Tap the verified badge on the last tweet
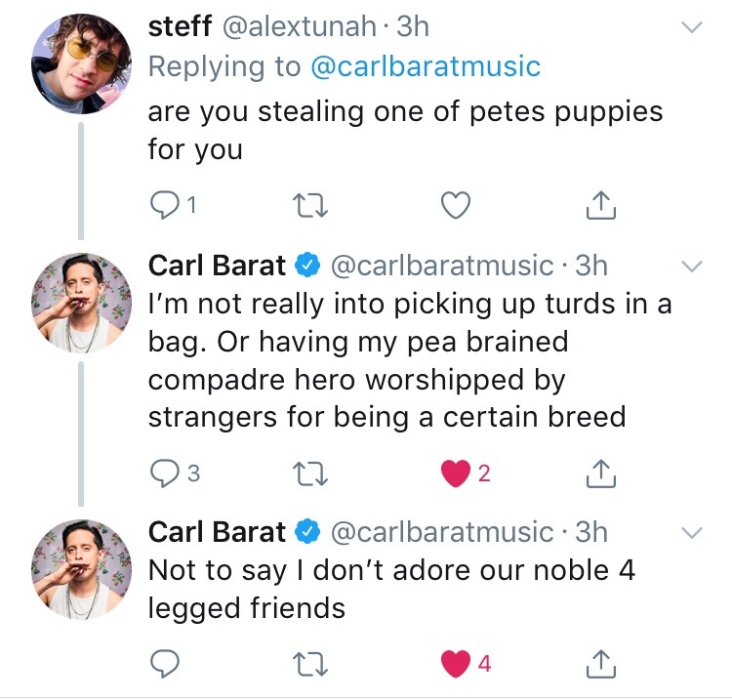732x700 pixels. pyautogui.click(x=307, y=532)
